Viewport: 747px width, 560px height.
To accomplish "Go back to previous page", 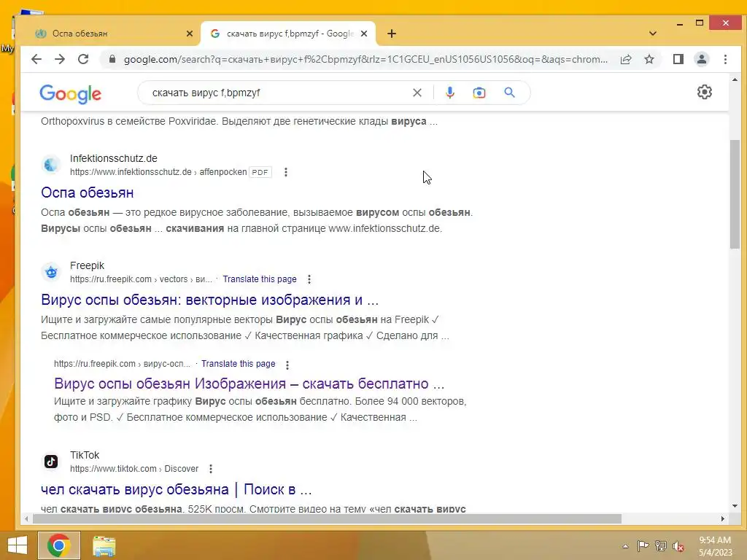I will pyautogui.click(x=36, y=59).
